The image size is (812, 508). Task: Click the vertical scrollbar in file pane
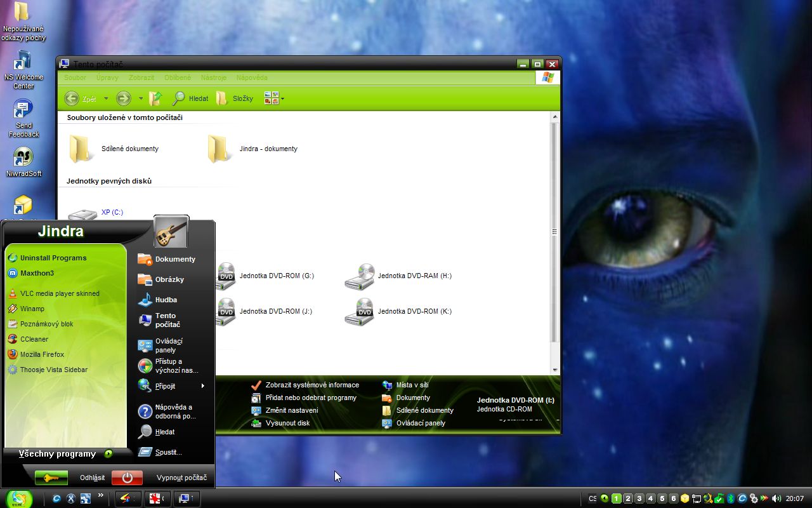pos(554,232)
